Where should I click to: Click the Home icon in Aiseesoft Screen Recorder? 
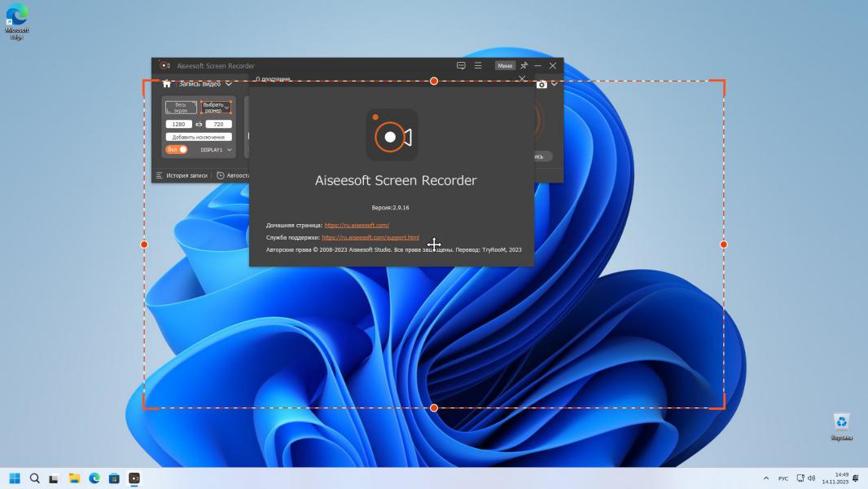pos(167,84)
